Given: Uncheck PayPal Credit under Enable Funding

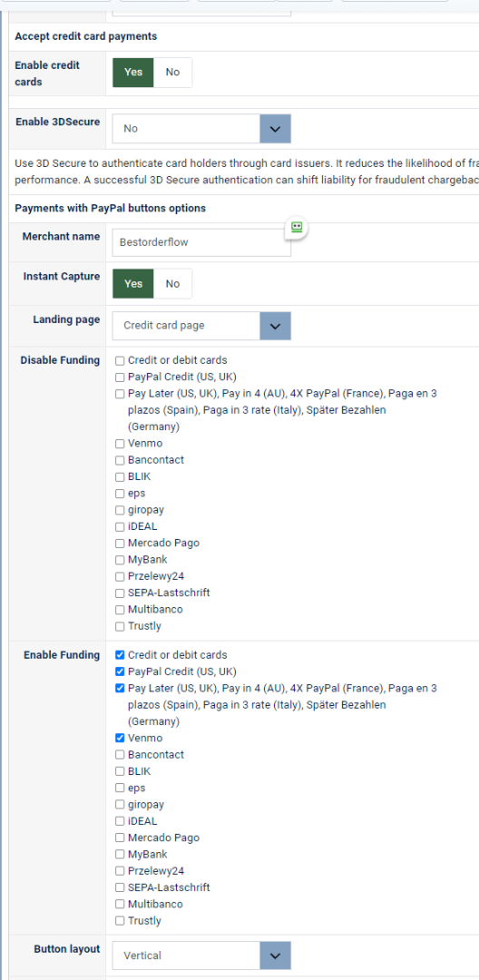Looking at the screenshot, I should pyautogui.click(x=120, y=671).
